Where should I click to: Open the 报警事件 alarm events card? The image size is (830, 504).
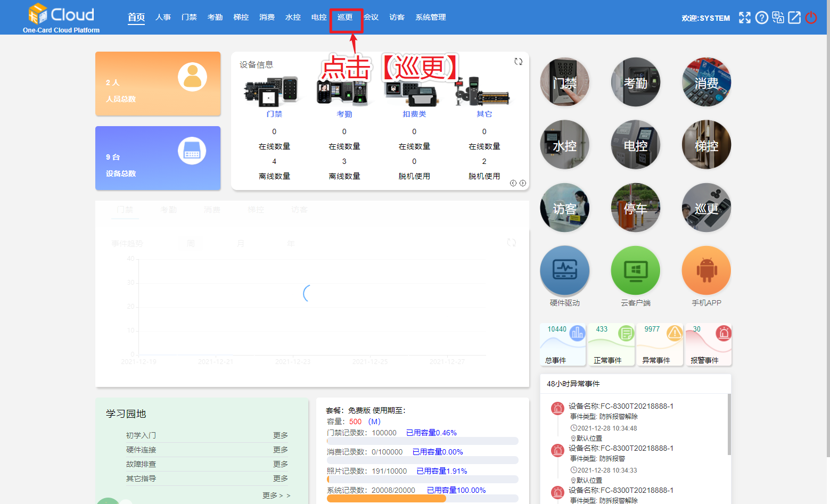pos(708,345)
